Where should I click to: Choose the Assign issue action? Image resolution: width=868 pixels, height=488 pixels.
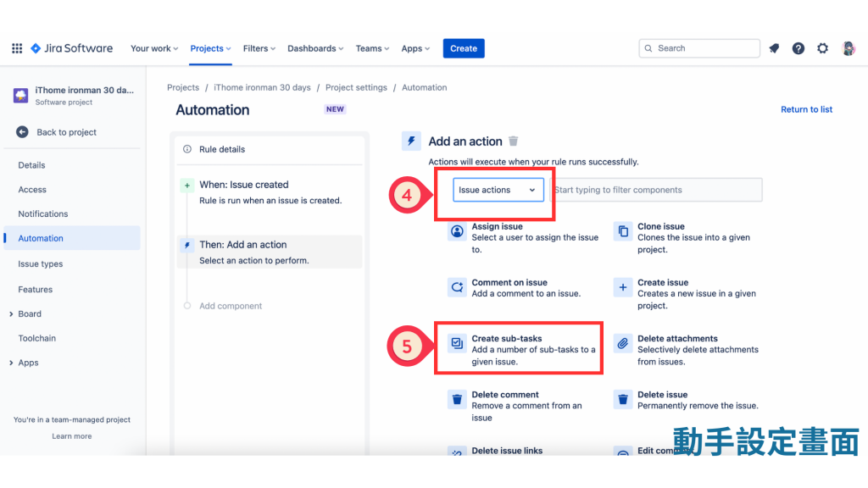[522, 238]
